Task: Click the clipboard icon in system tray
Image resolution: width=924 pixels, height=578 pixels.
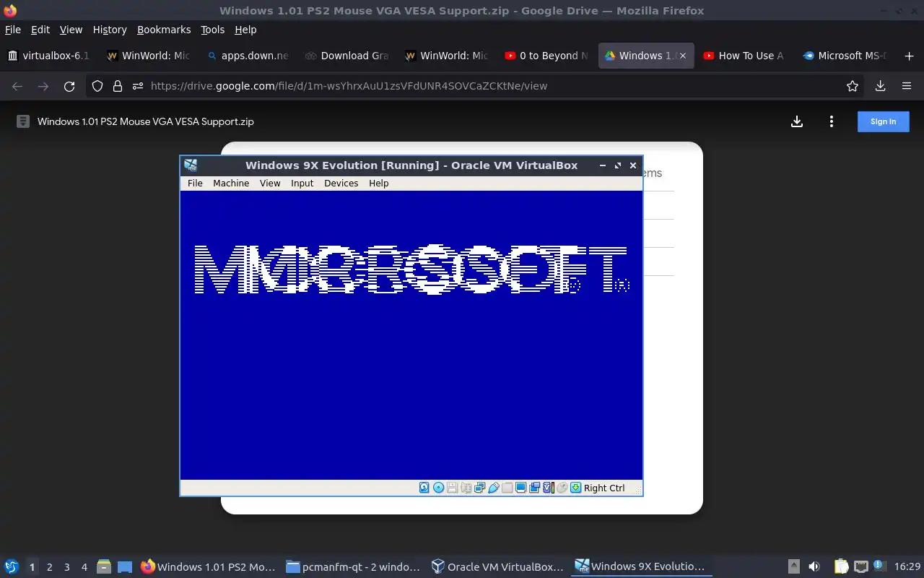Action: click(841, 566)
